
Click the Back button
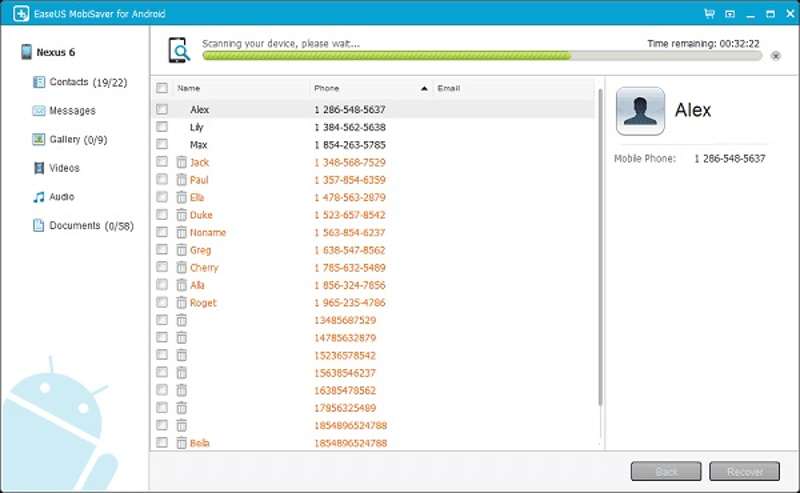665,471
